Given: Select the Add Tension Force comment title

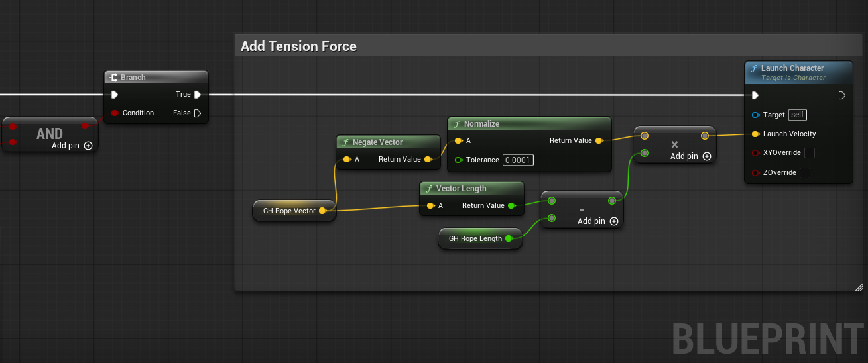Looking at the screenshot, I should point(298,46).
